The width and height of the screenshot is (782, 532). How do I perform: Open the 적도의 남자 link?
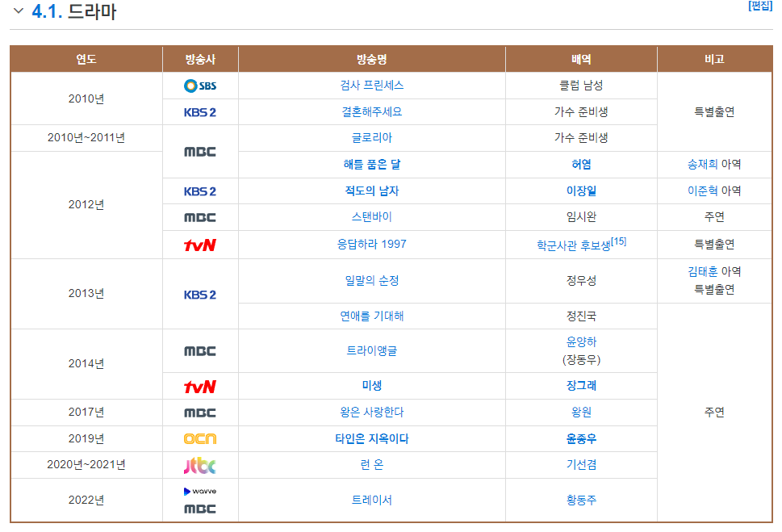coord(372,191)
